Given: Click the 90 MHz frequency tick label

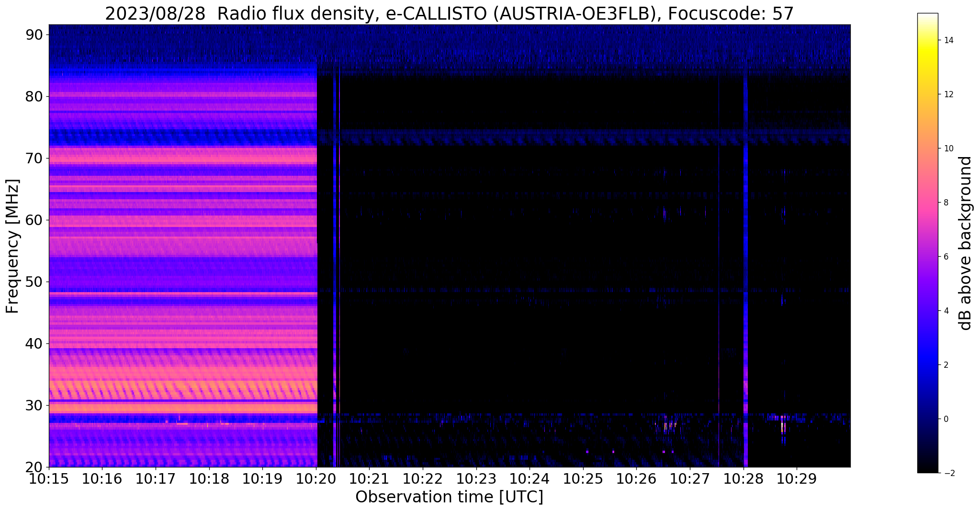Looking at the screenshot, I should tap(35, 34).
